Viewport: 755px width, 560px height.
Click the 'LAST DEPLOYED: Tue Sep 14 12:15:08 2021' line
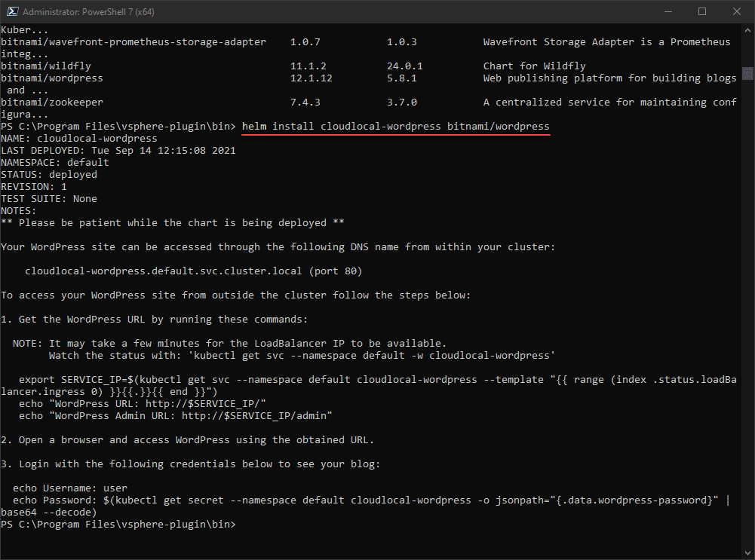pos(118,151)
